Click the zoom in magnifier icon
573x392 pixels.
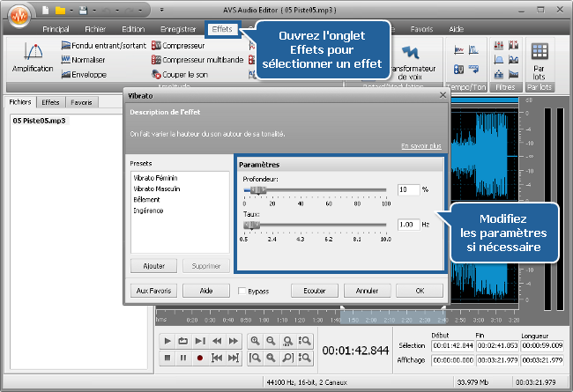256,341
